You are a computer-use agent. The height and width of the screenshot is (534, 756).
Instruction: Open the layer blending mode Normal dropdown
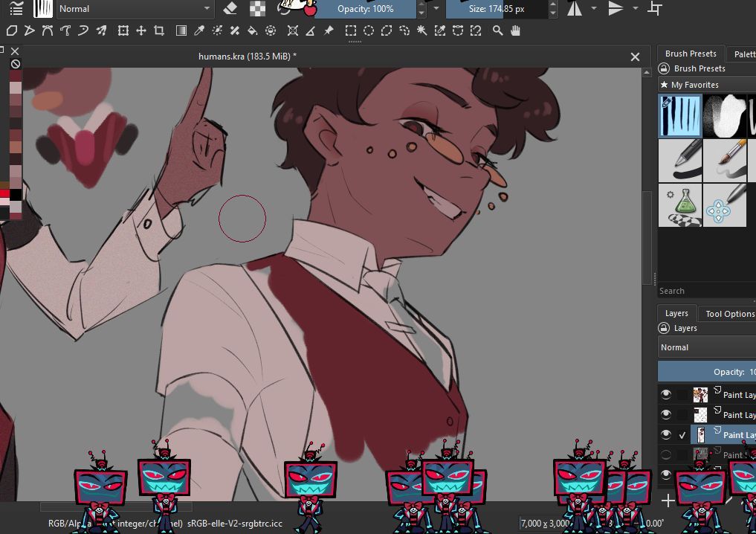click(x=707, y=347)
